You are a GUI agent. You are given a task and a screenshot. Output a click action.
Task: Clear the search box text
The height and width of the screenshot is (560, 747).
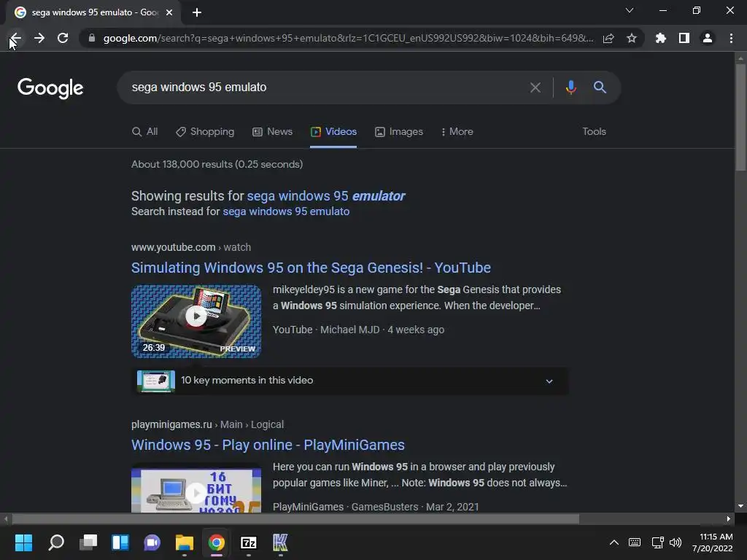coord(535,87)
